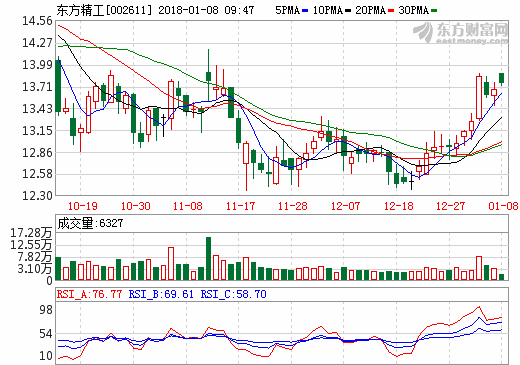Click the RSI_C:58.70 indicator value

pyautogui.click(x=234, y=294)
